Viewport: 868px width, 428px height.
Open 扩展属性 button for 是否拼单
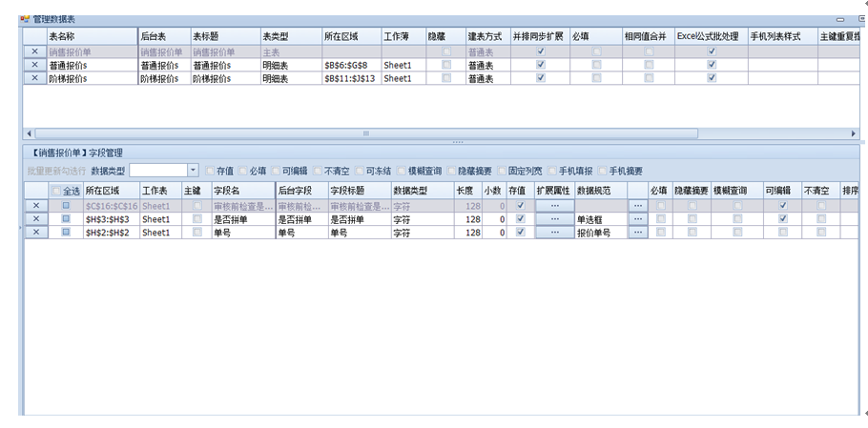[553, 218]
